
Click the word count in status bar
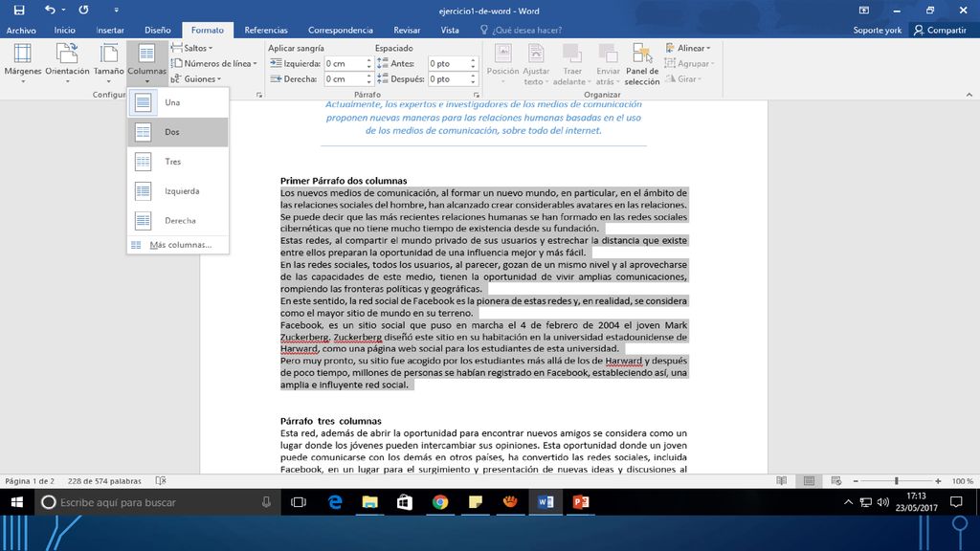(104, 481)
